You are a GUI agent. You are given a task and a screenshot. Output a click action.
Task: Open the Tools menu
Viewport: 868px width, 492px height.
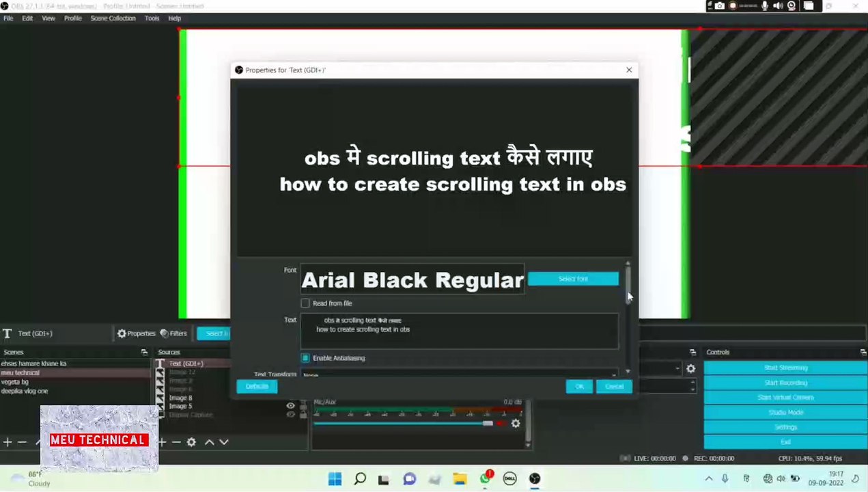point(152,18)
